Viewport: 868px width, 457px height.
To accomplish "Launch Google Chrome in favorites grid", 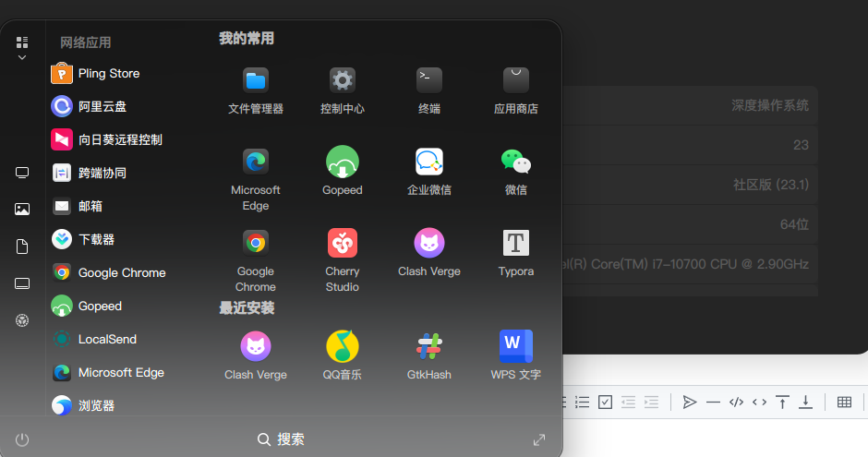I will (x=256, y=261).
